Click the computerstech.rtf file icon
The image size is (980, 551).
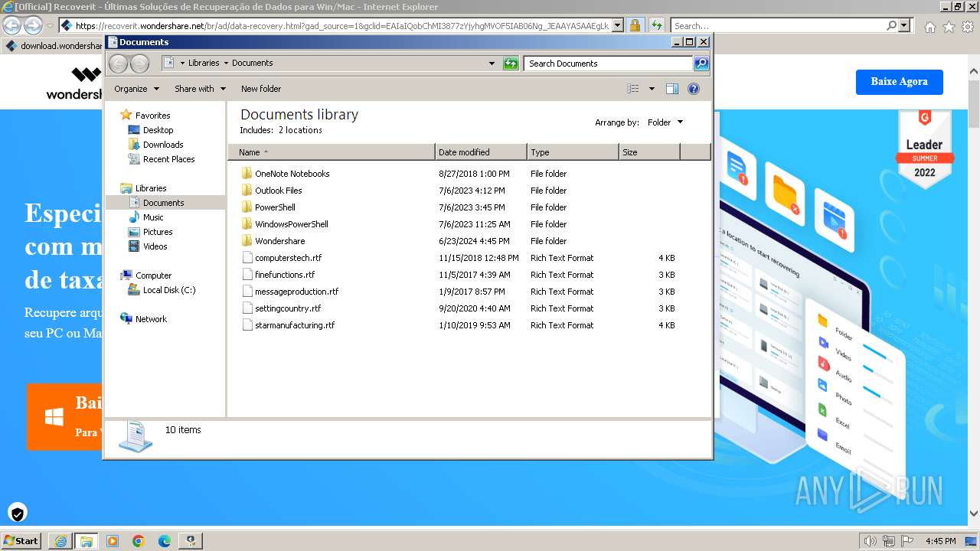click(x=247, y=258)
